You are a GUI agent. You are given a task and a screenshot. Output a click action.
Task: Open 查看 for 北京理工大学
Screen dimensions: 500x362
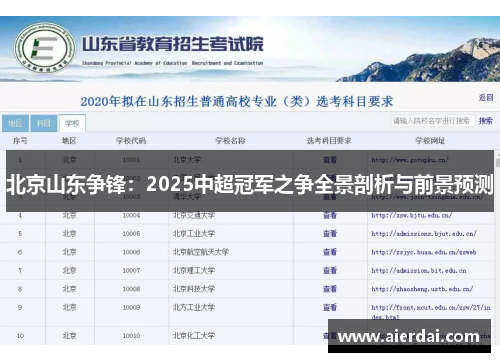tap(330, 270)
